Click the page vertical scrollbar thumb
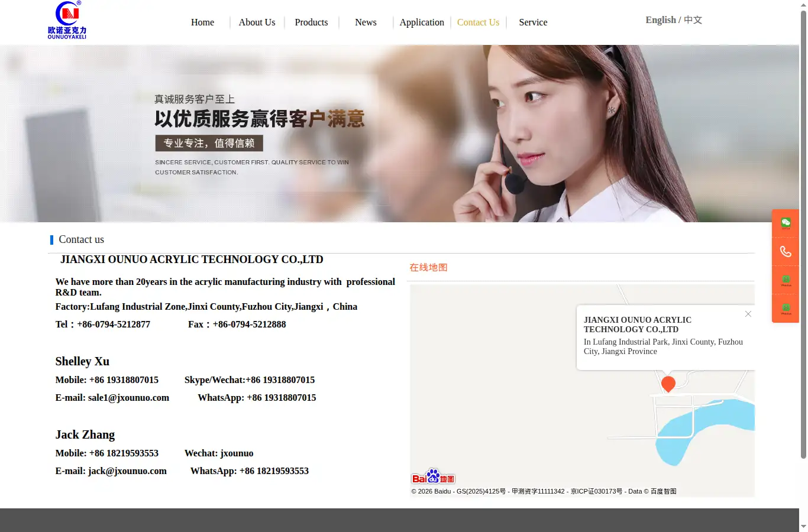Image resolution: width=808 pixels, height=532 pixels. pyautogui.click(x=803, y=234)
